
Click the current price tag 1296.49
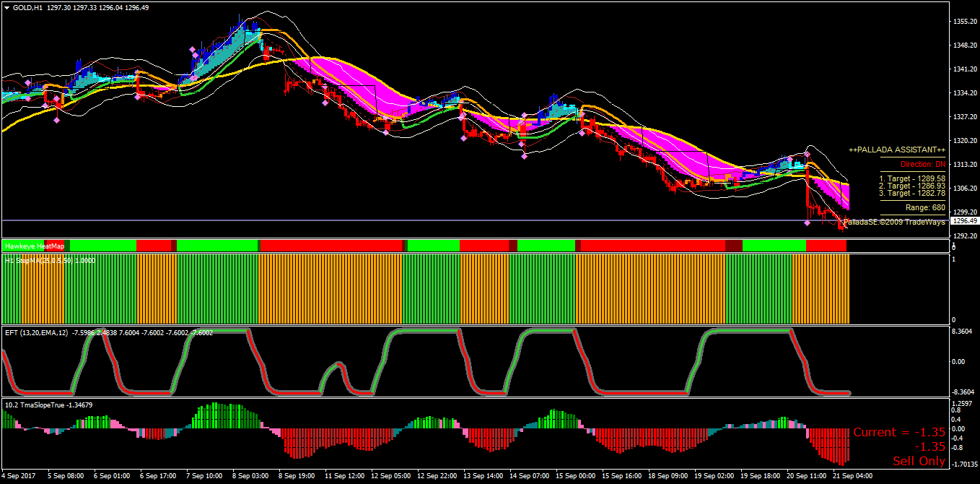965,221
